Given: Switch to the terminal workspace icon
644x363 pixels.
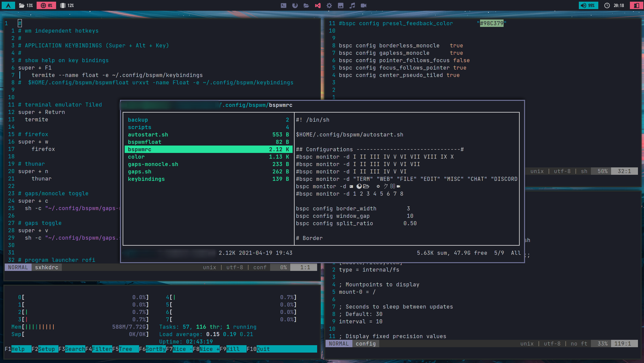Looking at the screenshot, I should pos(284,5).
